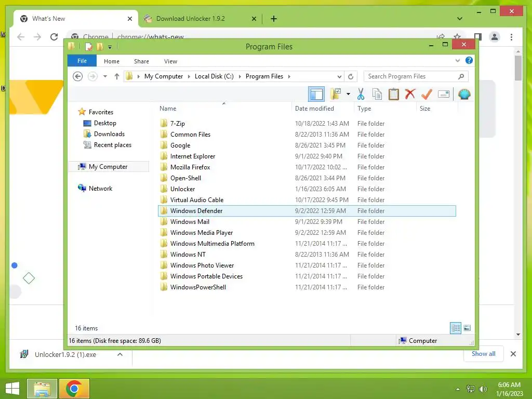Open the Chrome three-dot menu

[x=511, y=37]
